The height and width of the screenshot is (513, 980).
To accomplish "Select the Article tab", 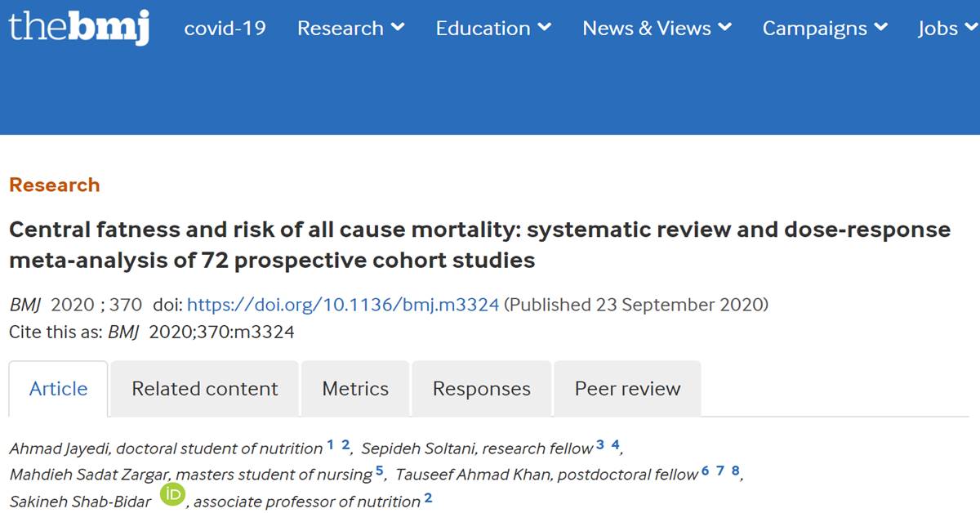I will coord(58,389).
